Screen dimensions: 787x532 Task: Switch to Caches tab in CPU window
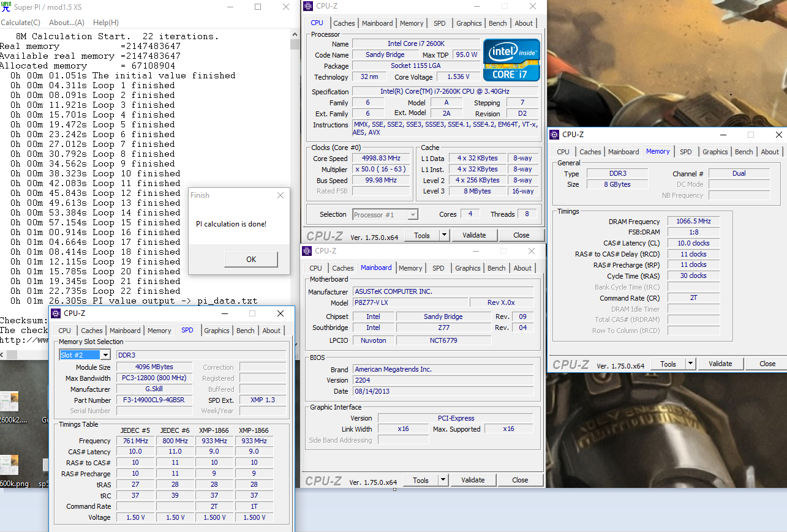(344, 23)
